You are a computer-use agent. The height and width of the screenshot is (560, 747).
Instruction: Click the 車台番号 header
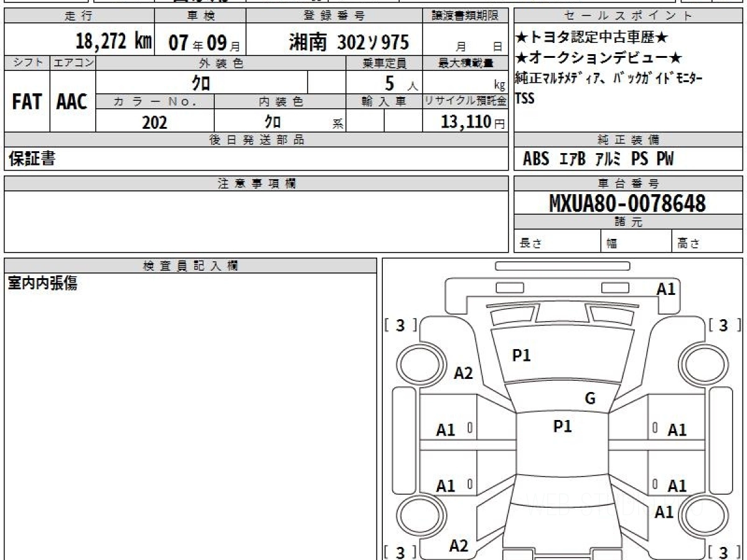pos(628,184)
